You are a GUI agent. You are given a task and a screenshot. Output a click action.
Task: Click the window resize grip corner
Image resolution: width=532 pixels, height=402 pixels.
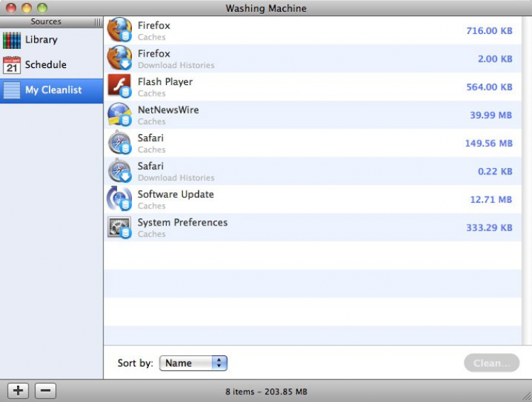(x=526, y=396)
